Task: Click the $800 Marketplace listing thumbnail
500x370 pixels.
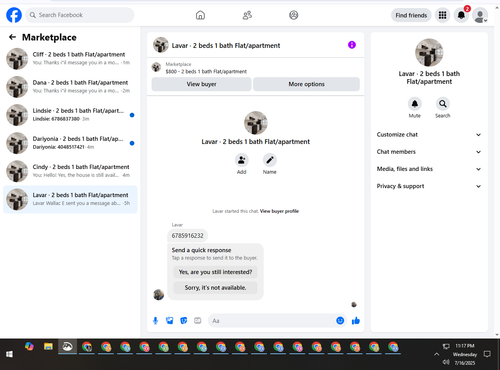Action: tap(156, 67)
